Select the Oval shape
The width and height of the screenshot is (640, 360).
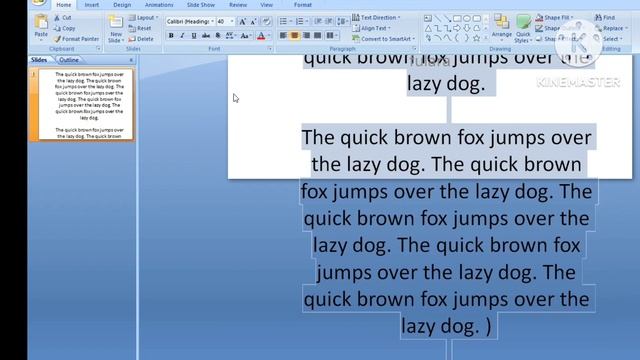(x=467, y=18)
